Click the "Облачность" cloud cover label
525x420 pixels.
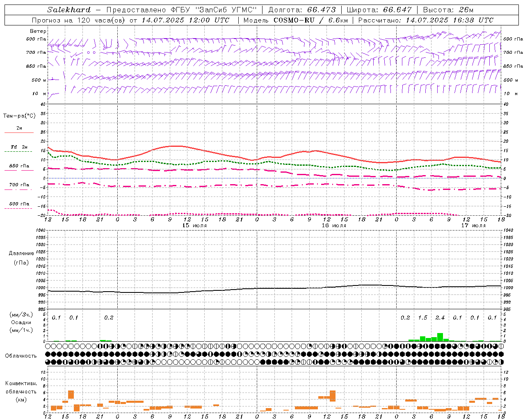pos(21,356)
